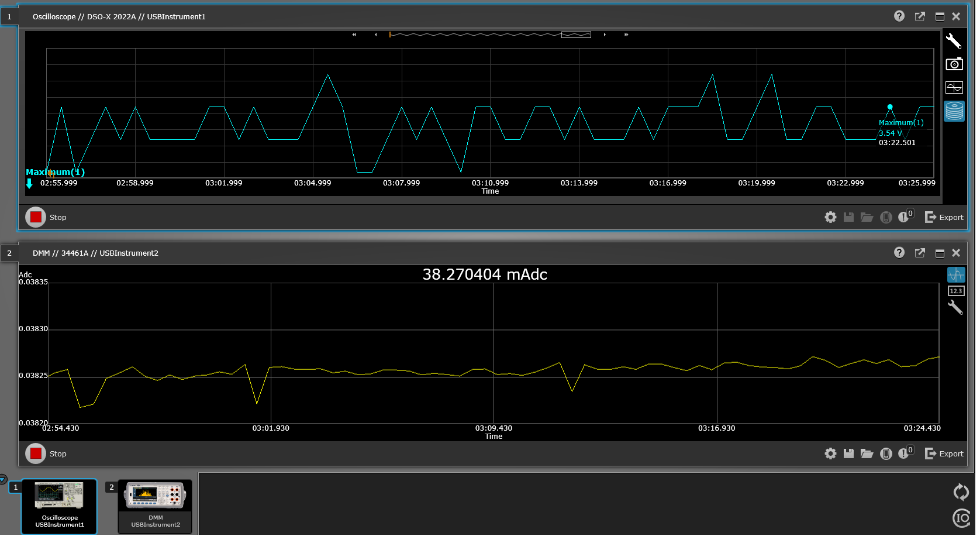Open DMM wrench settings tool
980x536 pixels.
[x=955, y=307]
